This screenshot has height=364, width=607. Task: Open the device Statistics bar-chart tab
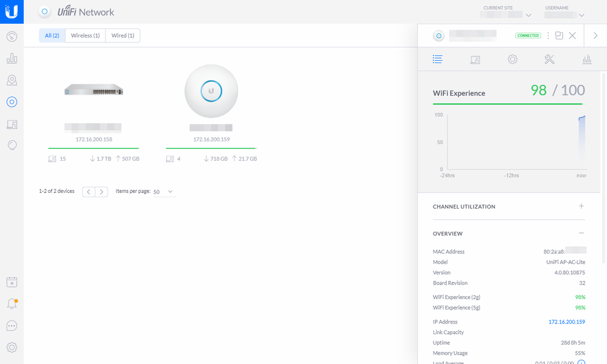[x=586, y=59]
